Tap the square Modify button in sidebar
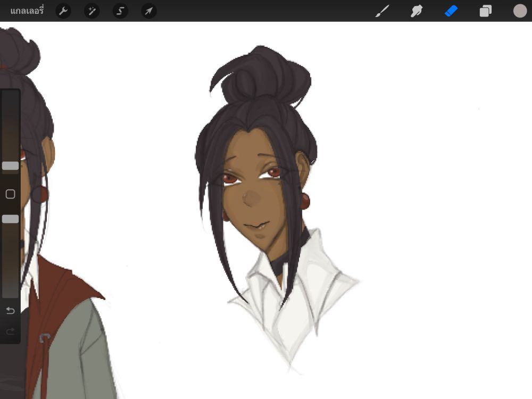 click(10, 194)
